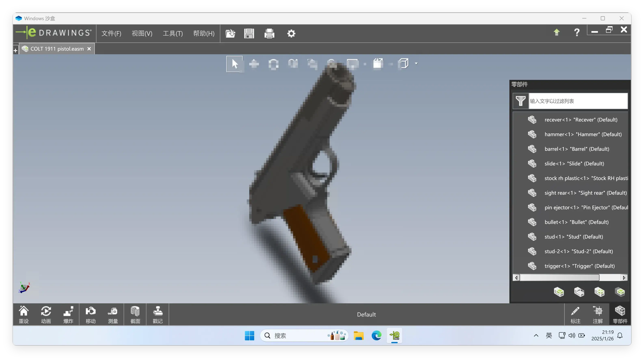Open Microsoft Edge from the taskbar
Screen dimensions: 644x358
click(376, 335)
